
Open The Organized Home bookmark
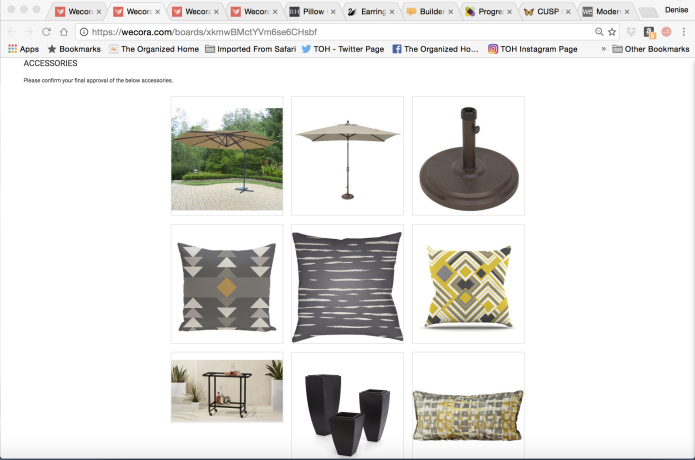tap(154, 49)
